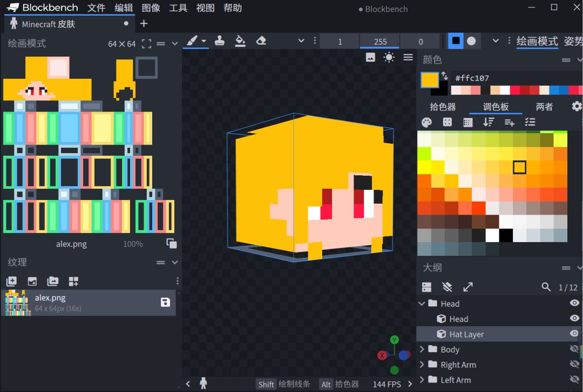Switch to the 拾色器 tab
Screen dimensions: 583x392
443,107
